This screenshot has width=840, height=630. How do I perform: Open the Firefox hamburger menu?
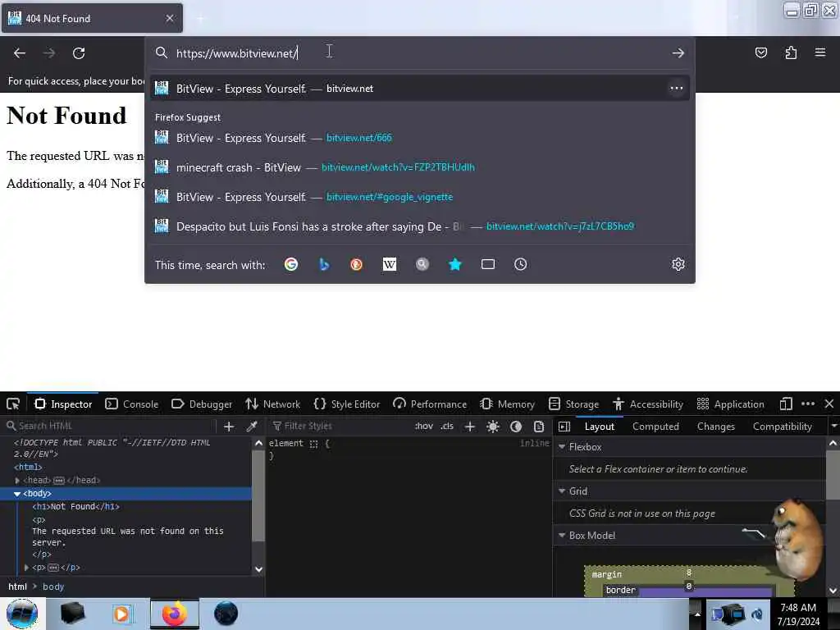click(x=820, y=52)
